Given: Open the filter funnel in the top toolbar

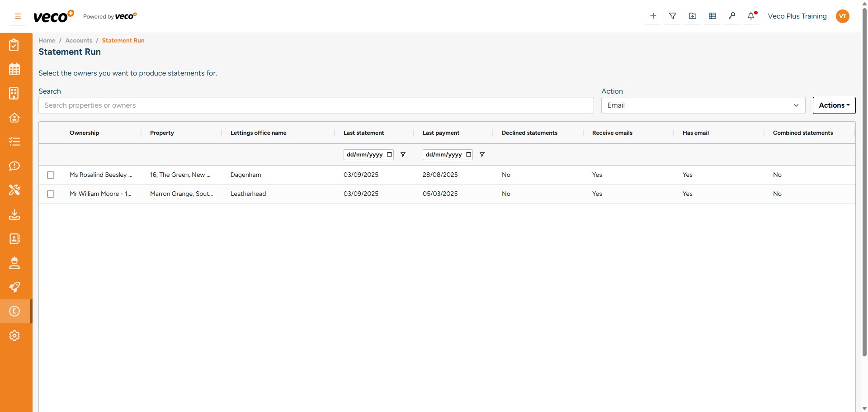Looking at the screenshot, I should [673, 15].
